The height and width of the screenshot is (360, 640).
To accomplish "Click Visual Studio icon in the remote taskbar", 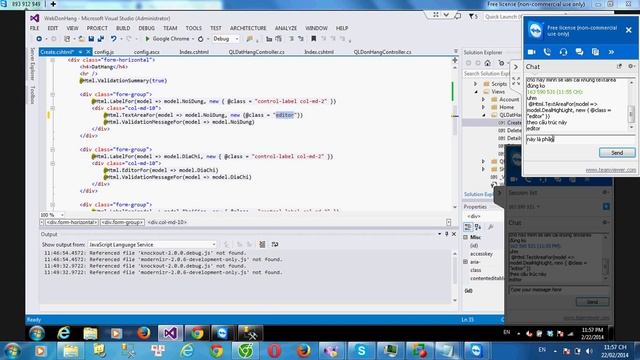I will (x=170, y=333).
